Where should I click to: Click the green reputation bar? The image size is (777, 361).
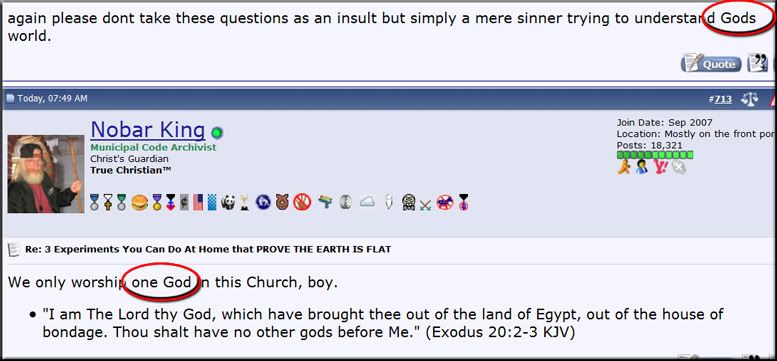[x=655, y=155]
